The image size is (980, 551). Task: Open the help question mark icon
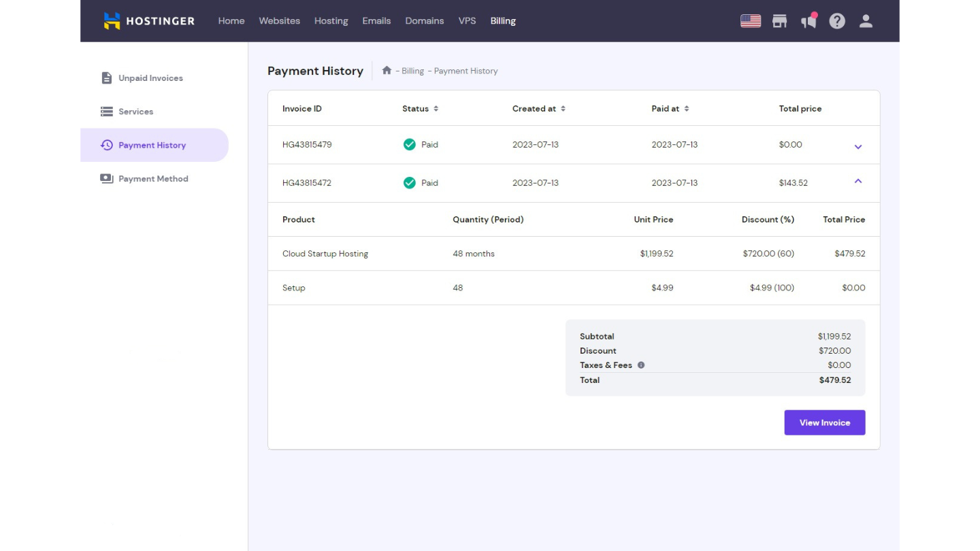[x=837, y=21]
